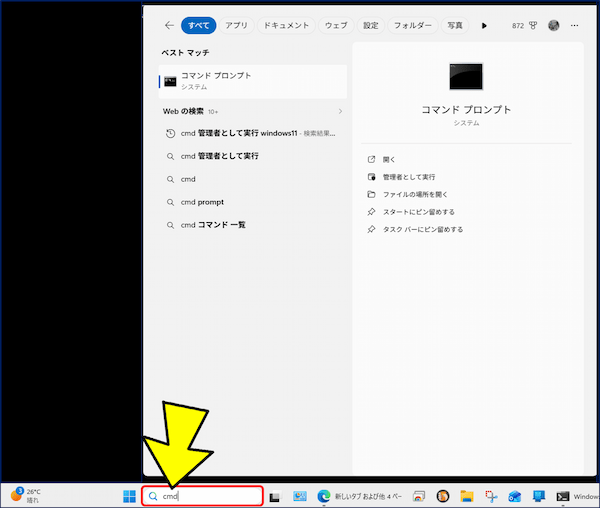This screenshot has height=508, width=600.
Task: Open Microsoft Edge from the taskbar
Action: tap(324, 496)
